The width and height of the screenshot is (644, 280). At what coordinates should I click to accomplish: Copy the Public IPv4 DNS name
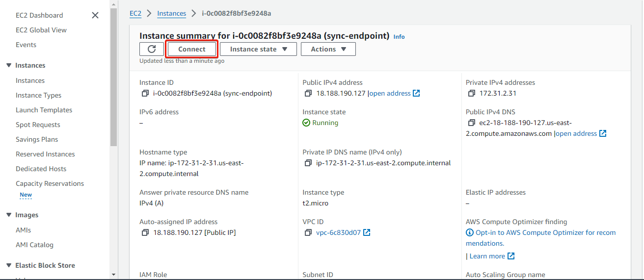[x=471, y=123]
